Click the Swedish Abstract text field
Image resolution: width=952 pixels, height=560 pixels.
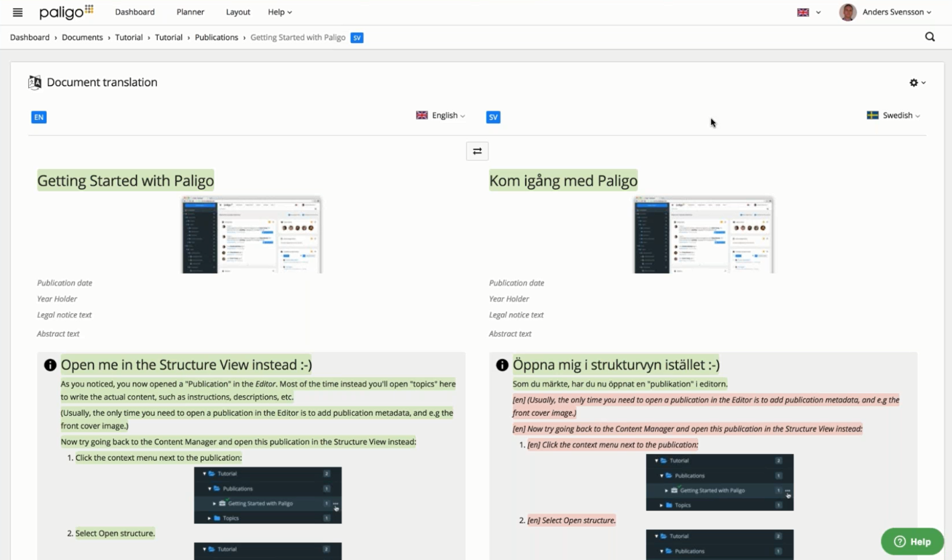(511, 333)
